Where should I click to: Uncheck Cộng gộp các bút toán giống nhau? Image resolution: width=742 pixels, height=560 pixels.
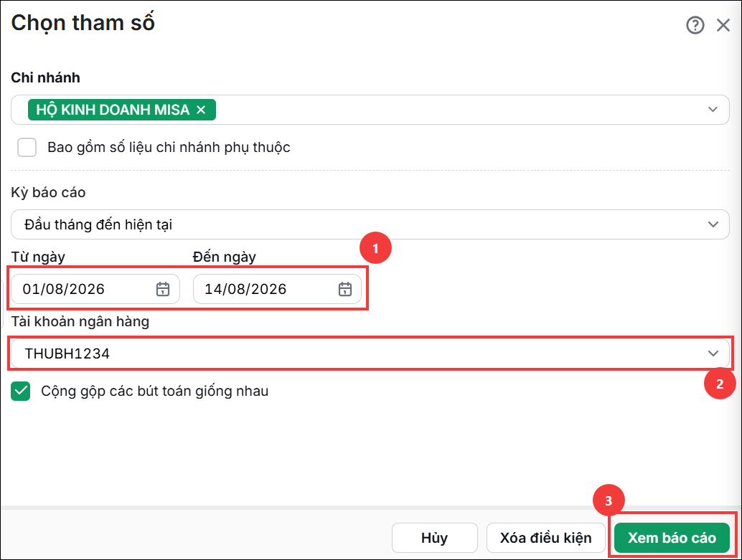[x=21, y=391]
